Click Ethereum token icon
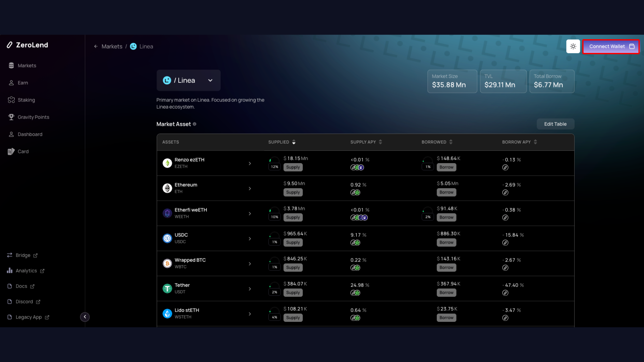The height and width of the screenshot is (362, 644). [167, 188]
